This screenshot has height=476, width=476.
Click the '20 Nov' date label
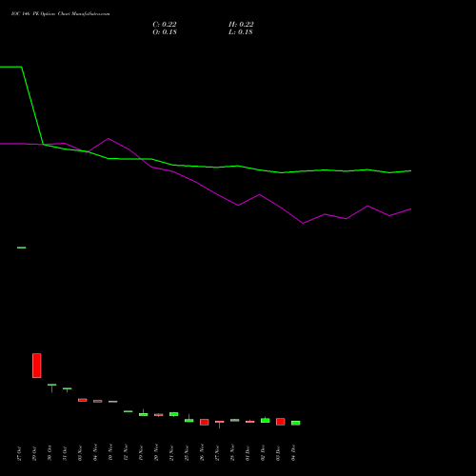[156, 453]
